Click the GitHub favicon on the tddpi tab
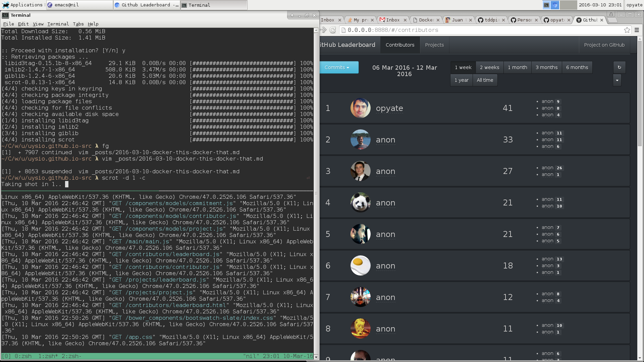The image size is (644, 362). click(x=481, y=20)
